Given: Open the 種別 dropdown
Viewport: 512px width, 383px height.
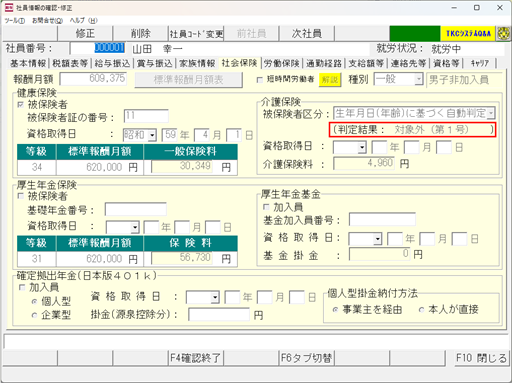Looking at the screenshot, I should [418, 79].
